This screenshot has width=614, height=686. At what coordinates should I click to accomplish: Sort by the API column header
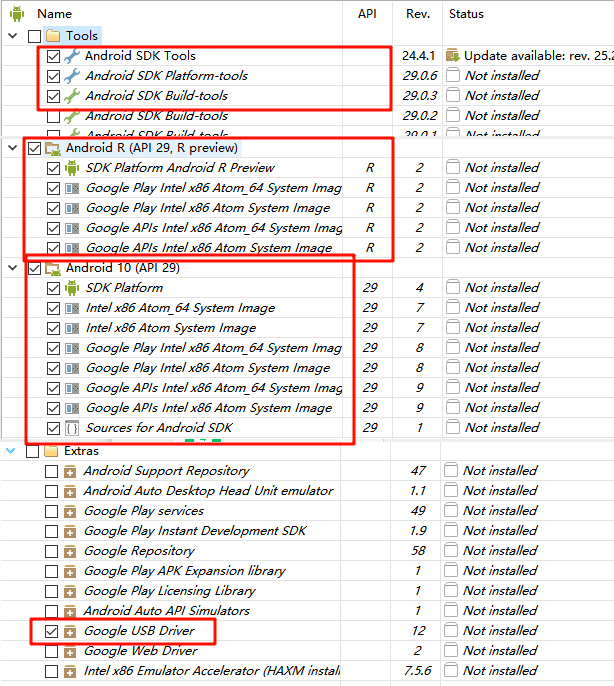click(367, 14)
